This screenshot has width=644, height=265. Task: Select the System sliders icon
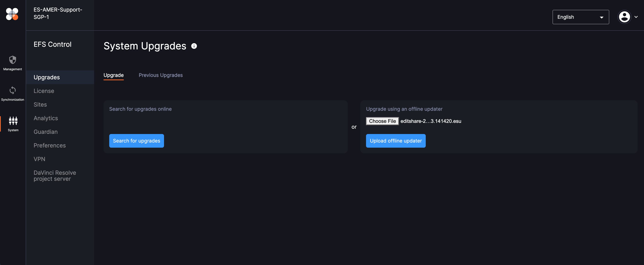(13, 121)
